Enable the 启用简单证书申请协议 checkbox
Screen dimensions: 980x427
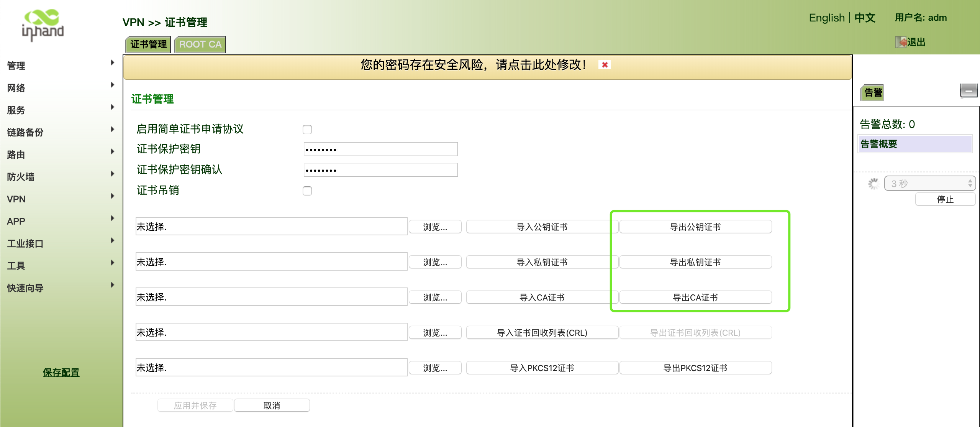click(307, 130)
